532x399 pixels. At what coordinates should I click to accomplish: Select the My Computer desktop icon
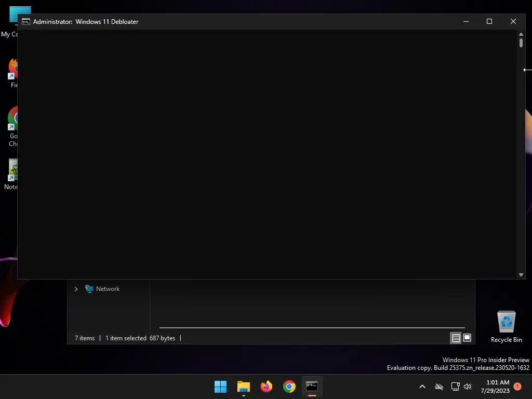(9, 22)
